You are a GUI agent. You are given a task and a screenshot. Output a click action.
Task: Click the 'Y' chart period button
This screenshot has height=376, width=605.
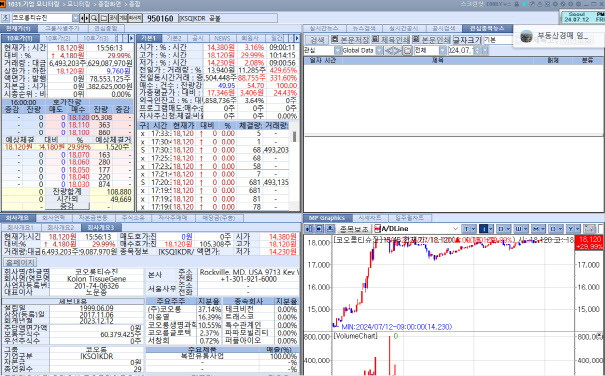pyautogui.click(x=570, y=229)
